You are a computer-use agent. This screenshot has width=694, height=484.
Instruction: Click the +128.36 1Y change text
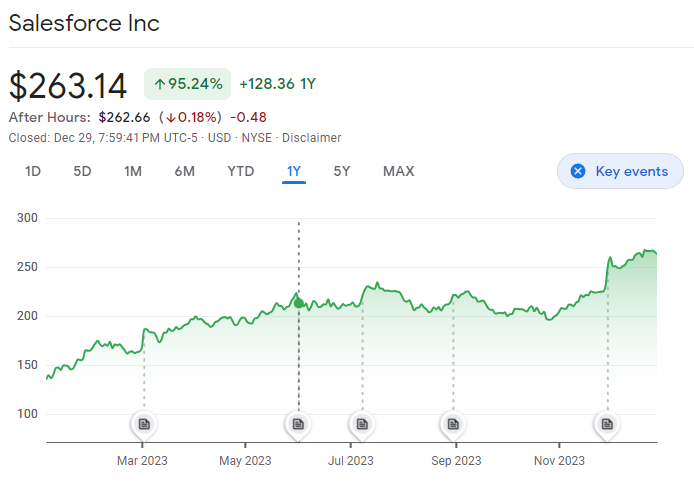[x=278, y=84]
